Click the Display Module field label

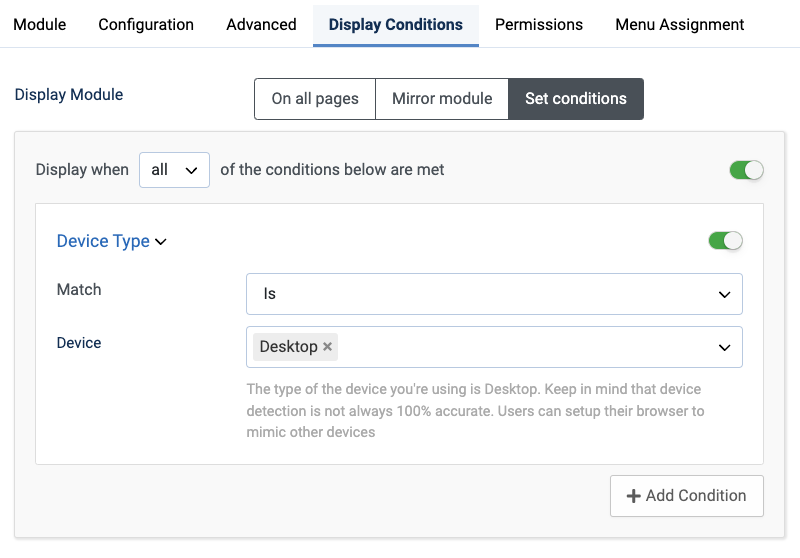click(69, 95)
